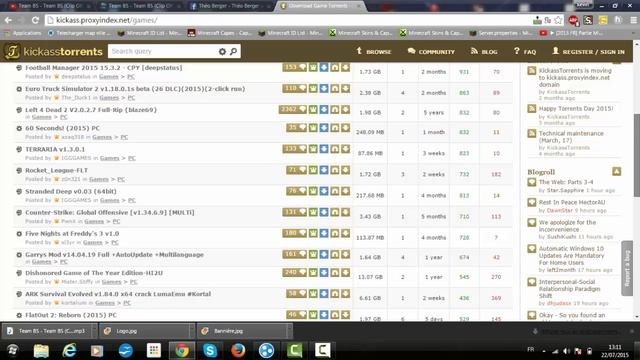
Task: Click the volume icon in system tray
Action: pyautogui.click(x=566, y=351)
